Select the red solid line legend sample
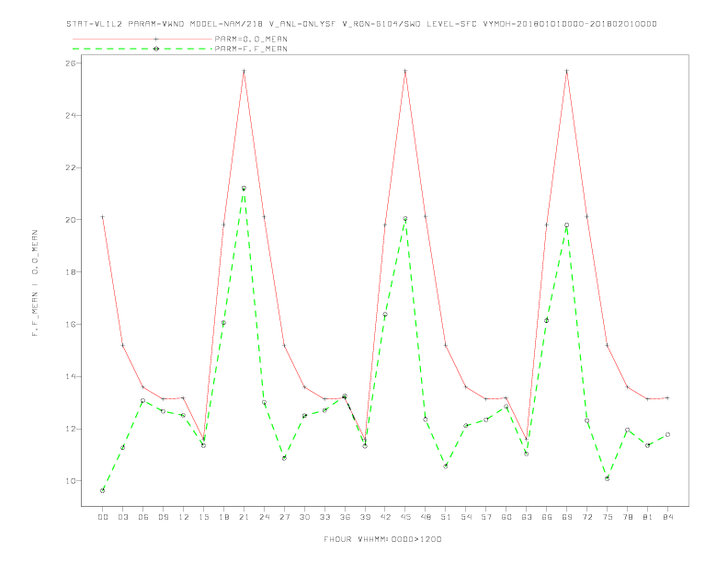728x563 pixels. (142, 39)
